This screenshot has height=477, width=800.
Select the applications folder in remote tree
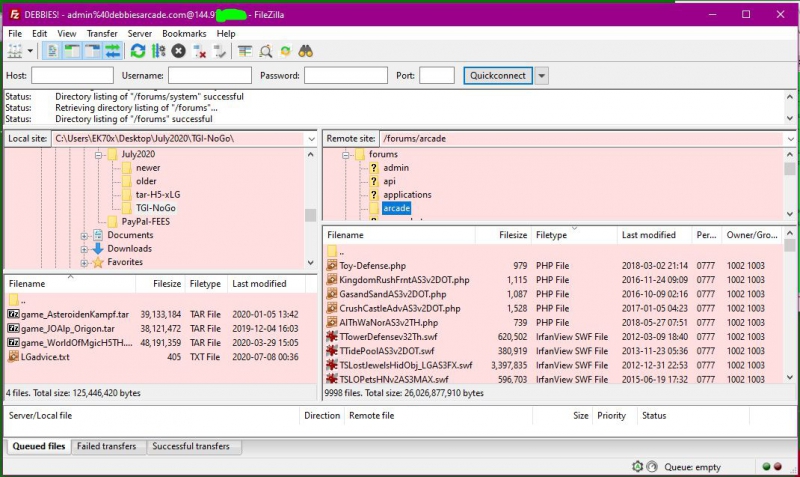point(407,194)
